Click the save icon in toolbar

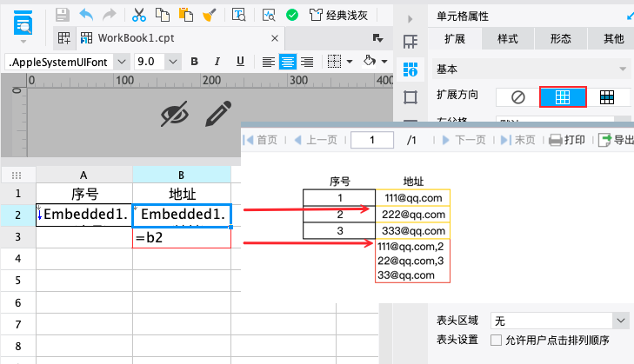(63, 15)
